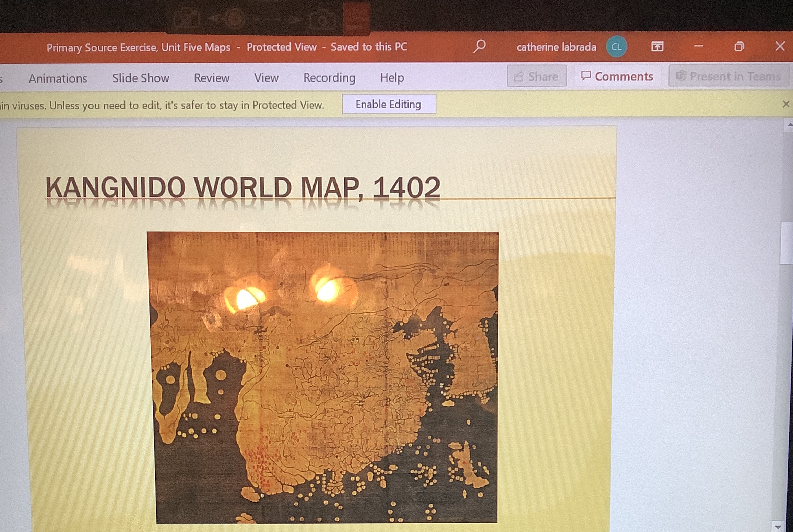Open the View tab

266,78
